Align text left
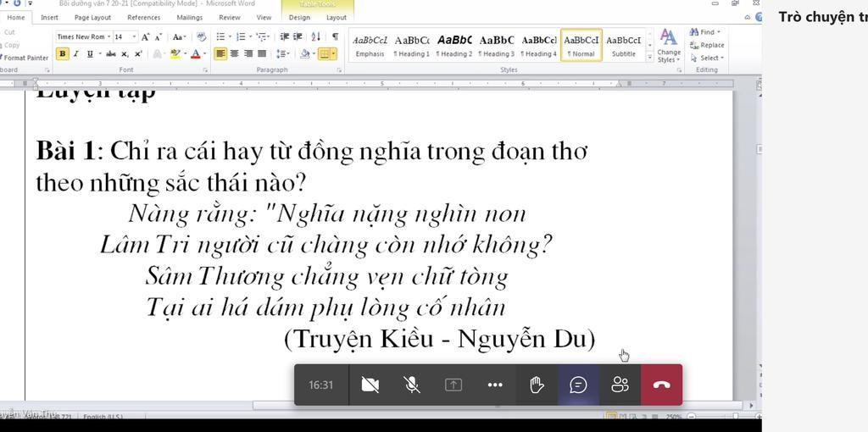Viewport: 868px width, 432px height. pos(220,53)
